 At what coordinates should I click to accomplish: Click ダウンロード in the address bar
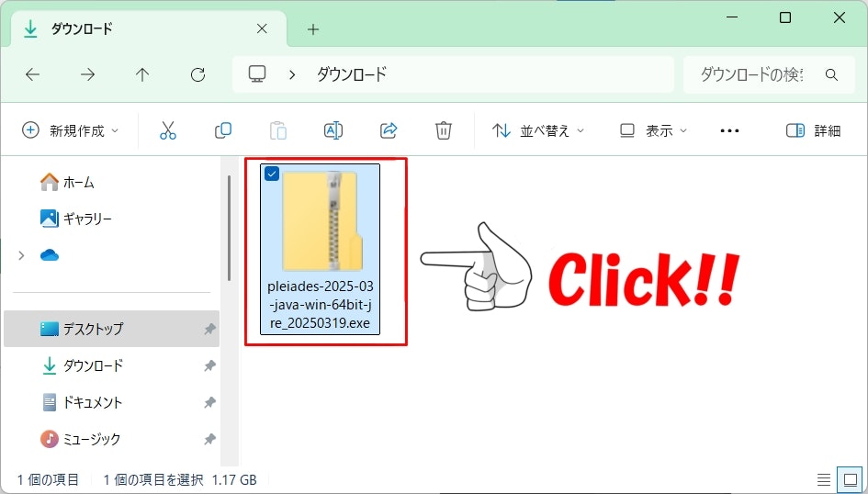[352, 74]
